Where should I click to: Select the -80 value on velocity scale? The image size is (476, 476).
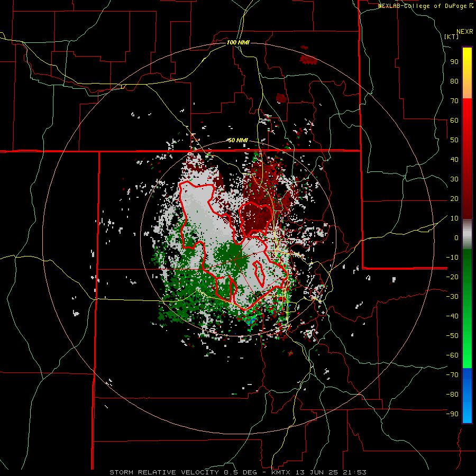(x=452, y=395)
